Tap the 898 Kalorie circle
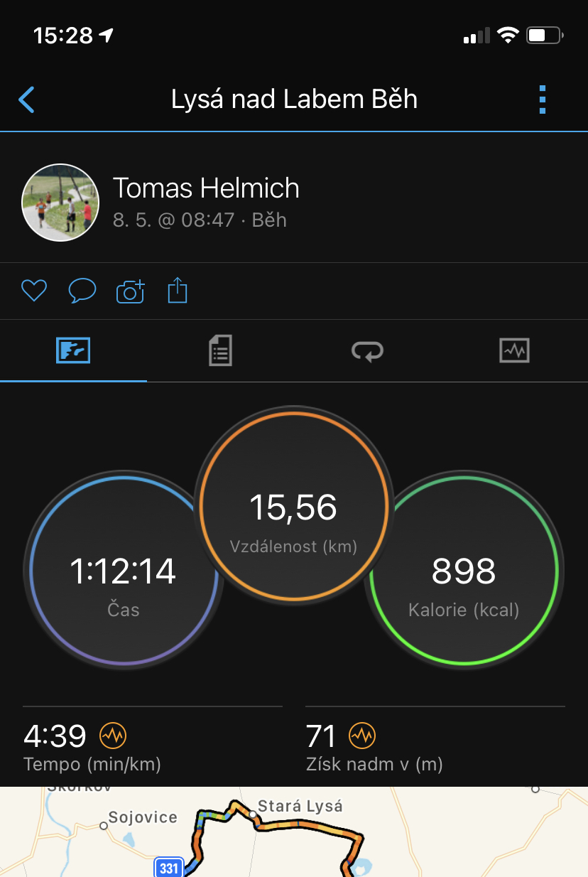Screen dimensions: 588x877 click(x=464, y=571)
